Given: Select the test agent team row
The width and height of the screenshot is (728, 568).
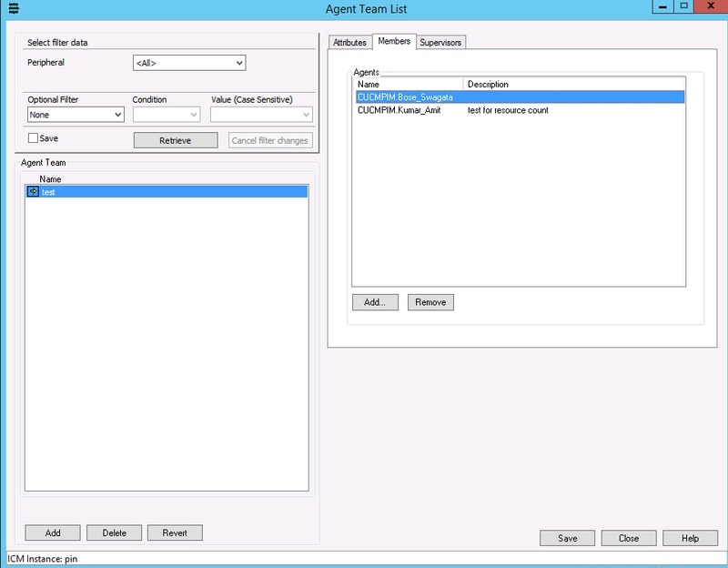Looking at the screenshot, I should [x=167, y=191].
